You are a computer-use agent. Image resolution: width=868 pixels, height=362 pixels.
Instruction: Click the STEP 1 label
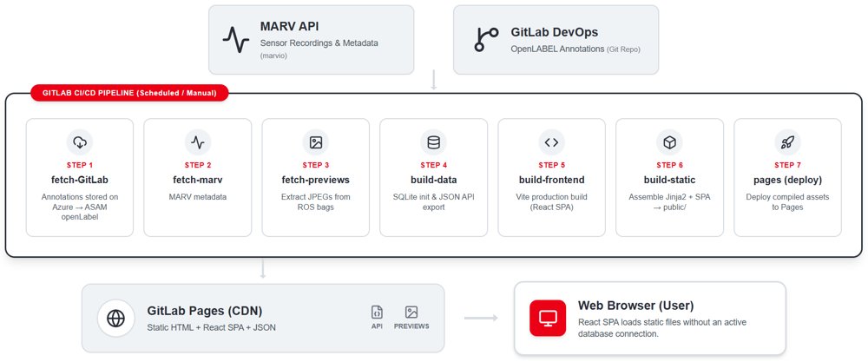point(80,165)
